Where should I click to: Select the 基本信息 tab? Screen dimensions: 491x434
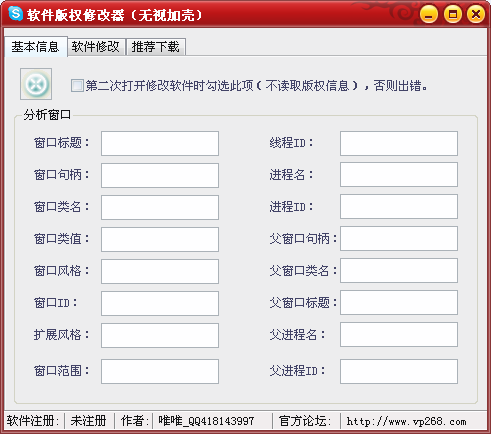pyautogui.click(x=36, y=46)
